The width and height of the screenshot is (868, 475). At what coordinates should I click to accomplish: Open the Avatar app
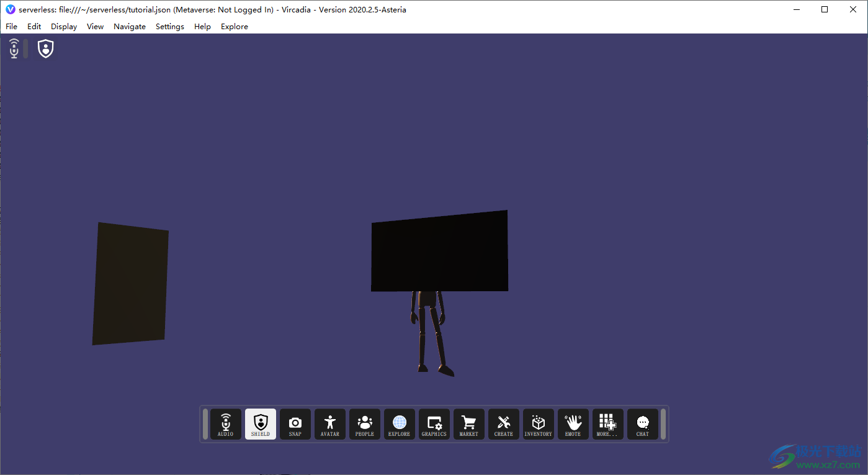tap(330, 424)
